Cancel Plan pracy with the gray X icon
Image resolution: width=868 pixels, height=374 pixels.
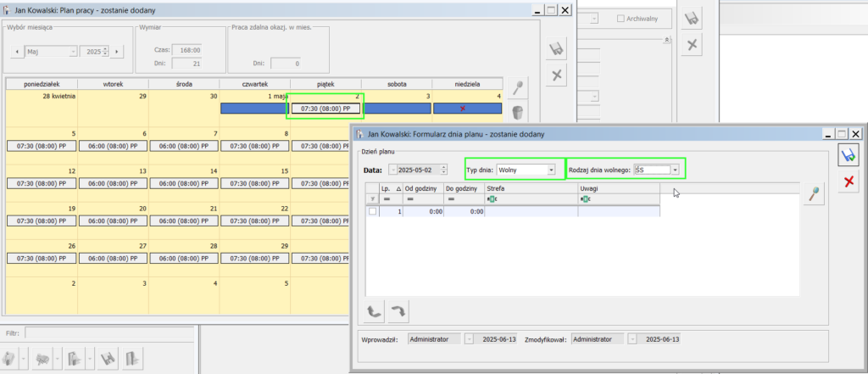tap(557, 75)
